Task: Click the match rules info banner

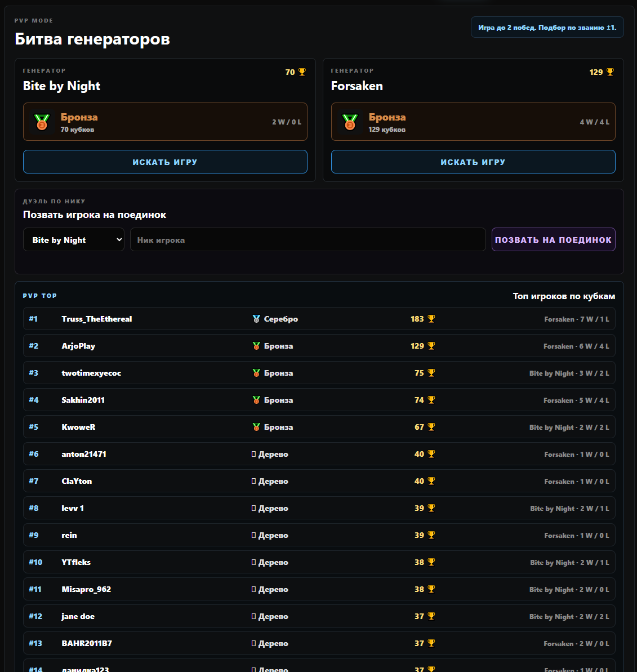Action: [x=547, y=27]
